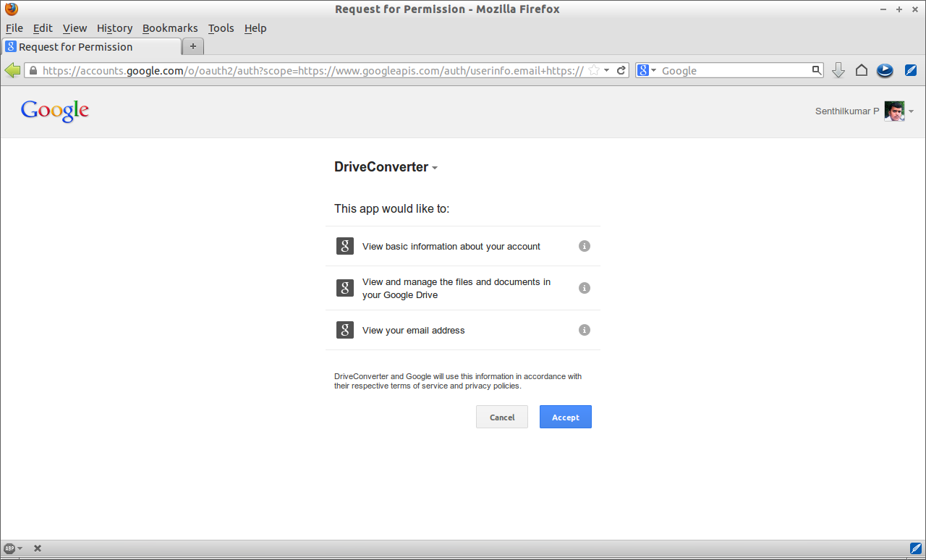Click the Accept button
Viewport: 926px width, 560px height.
tap(566, 417)
